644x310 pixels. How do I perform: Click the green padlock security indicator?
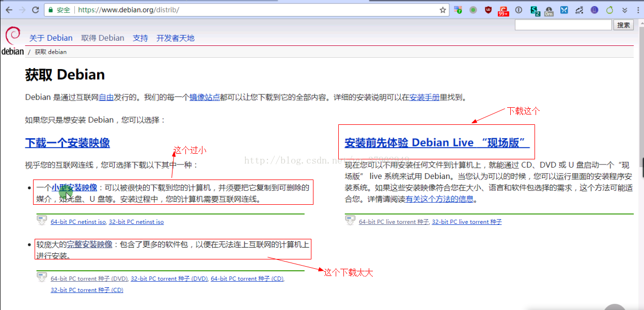point(51,10)
